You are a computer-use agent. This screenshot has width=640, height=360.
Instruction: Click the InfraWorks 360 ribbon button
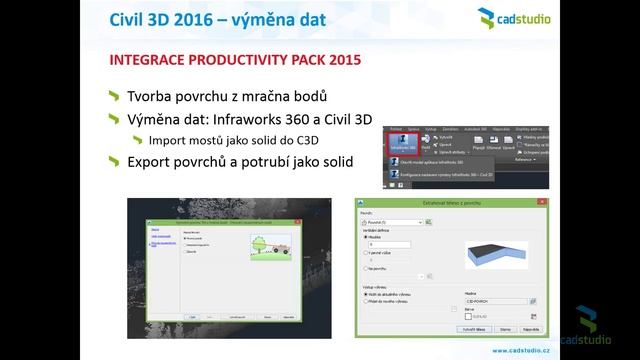(x=402, y=143)
